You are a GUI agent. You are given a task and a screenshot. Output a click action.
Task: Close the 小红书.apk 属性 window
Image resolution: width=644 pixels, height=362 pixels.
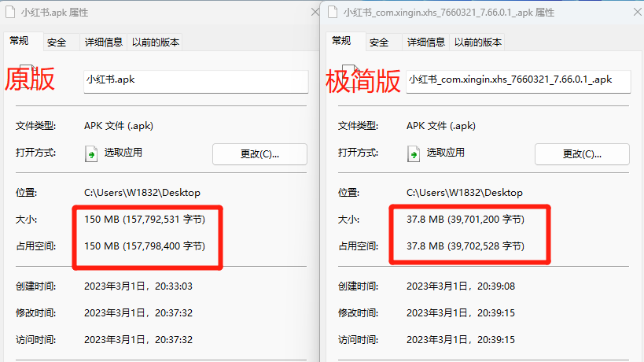click(x=315, y=12)
